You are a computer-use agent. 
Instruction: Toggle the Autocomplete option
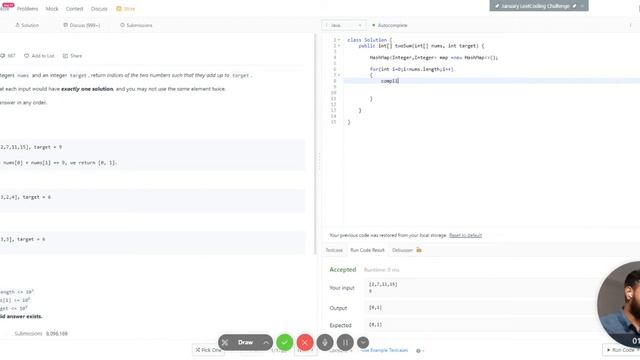389,25
